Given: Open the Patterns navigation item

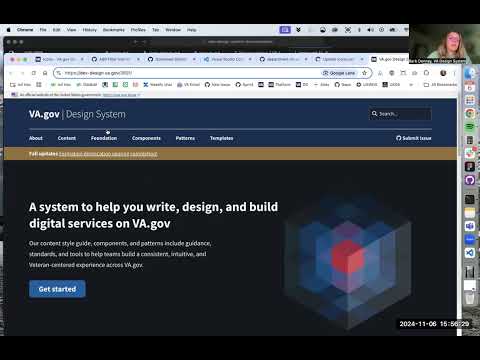Looking at the screenshot, I should (185, 138).
